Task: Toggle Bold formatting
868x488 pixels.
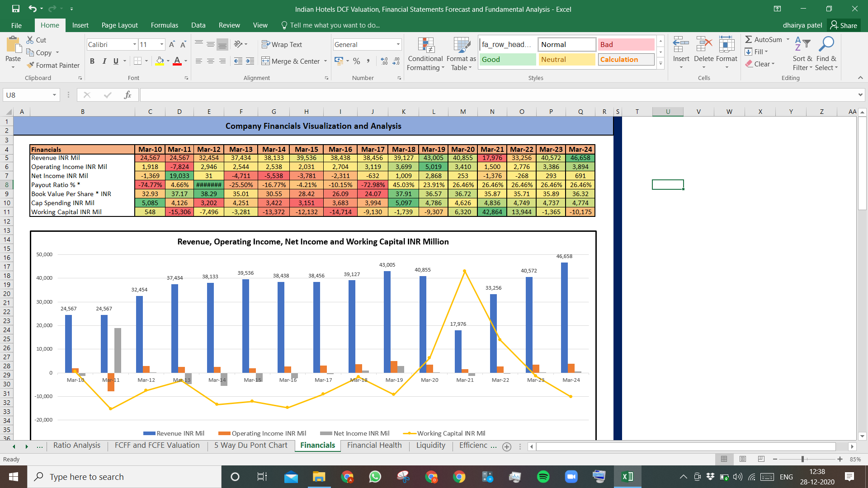Action: pyautogui.click(x=92, y=61)
